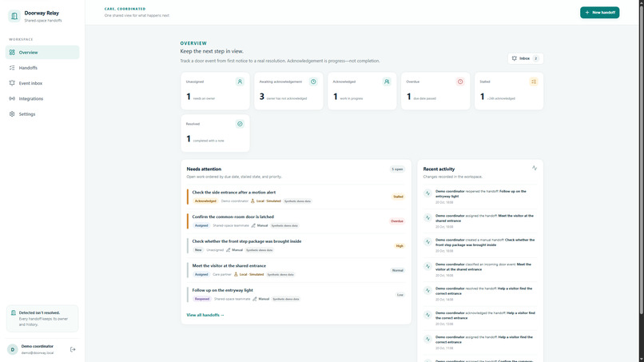The image size is (644, 362).
Task: Open the Overdue stat card
Action: (x=435, y=91)
